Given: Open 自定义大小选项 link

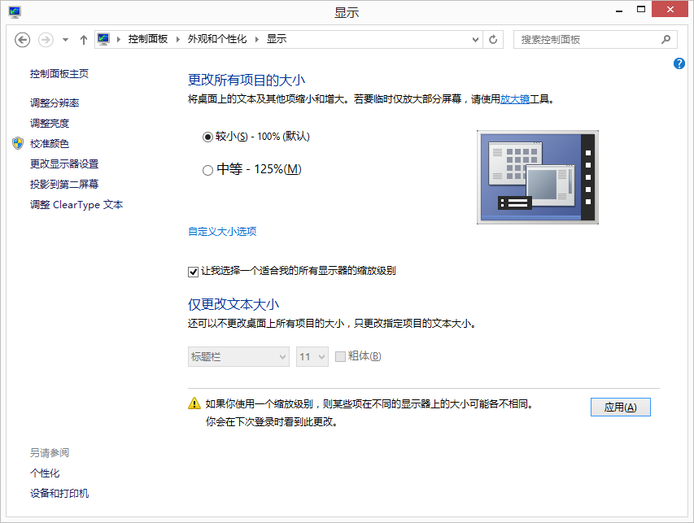Looking at the screenshot, I should coord(222,231).
